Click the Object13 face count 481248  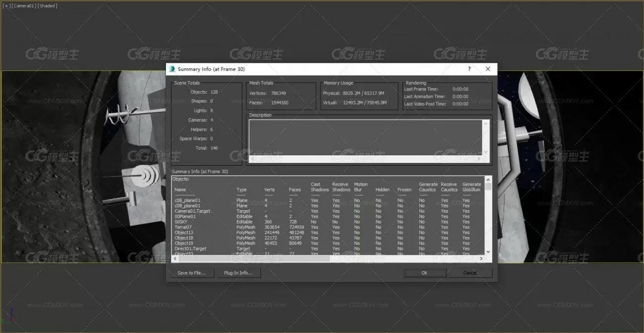(296, 233)
